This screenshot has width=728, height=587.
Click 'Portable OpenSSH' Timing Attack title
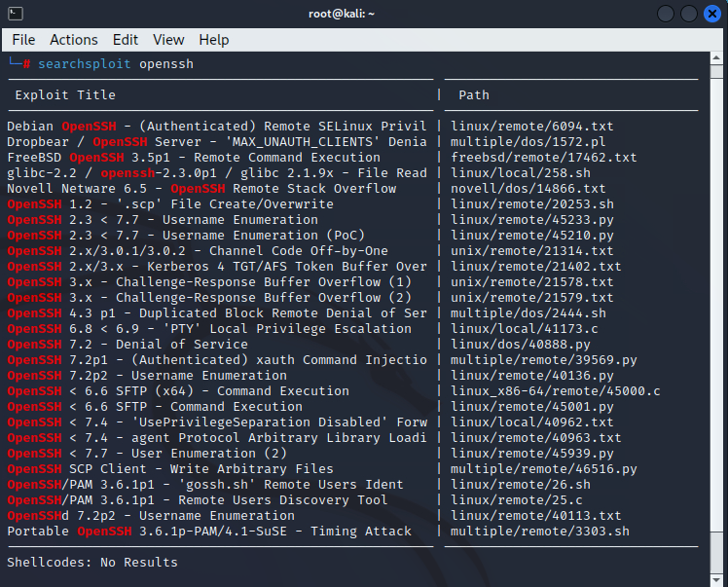click(209, 532)
